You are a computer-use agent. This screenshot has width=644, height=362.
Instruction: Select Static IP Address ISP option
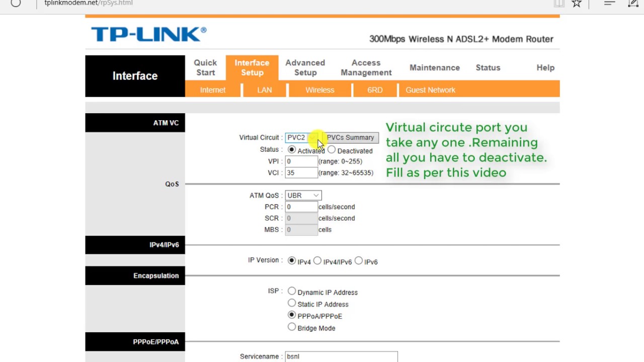coord(292,303)
